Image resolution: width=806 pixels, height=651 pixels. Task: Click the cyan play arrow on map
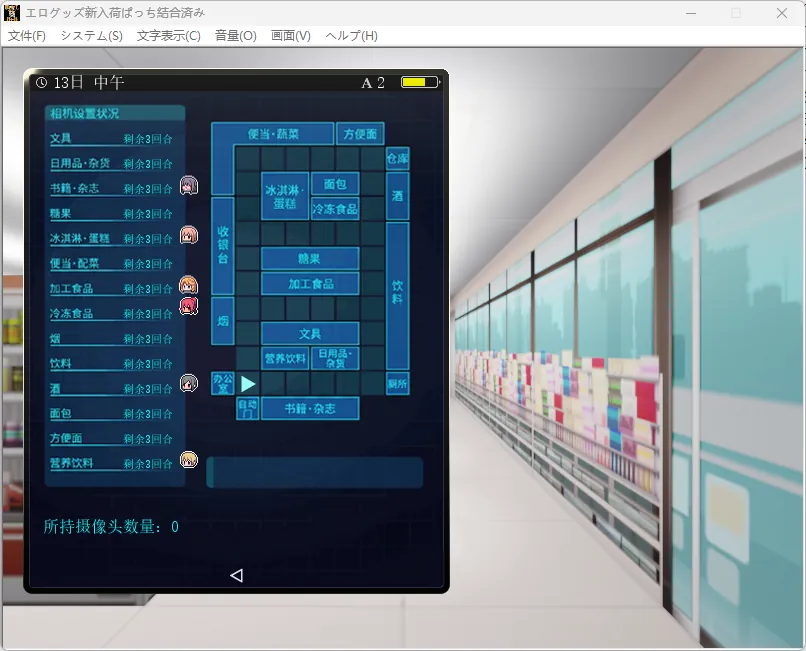pyautogui.click(x=248, y=384)
